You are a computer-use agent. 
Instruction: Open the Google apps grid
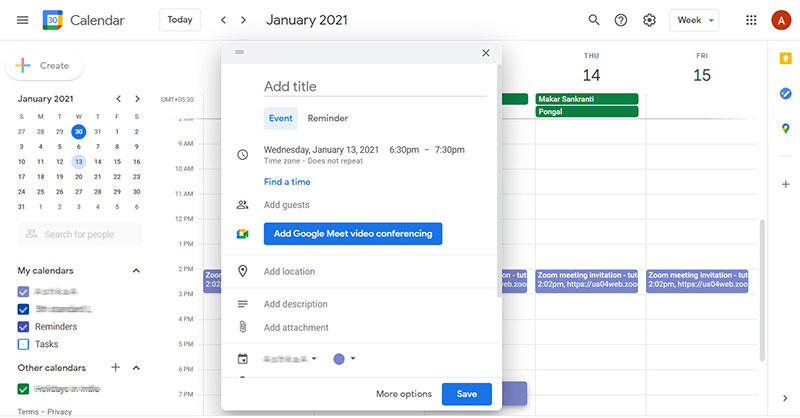pyautogui.click(x=751, y=20)
